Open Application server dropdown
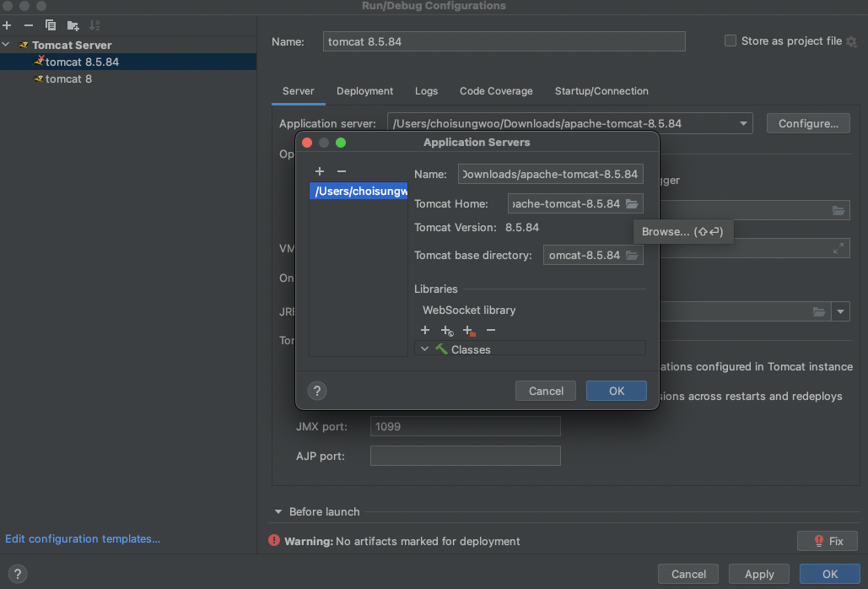Image resolution: width=868 pixels, height=589 pixels. click(x=743, y=123)
